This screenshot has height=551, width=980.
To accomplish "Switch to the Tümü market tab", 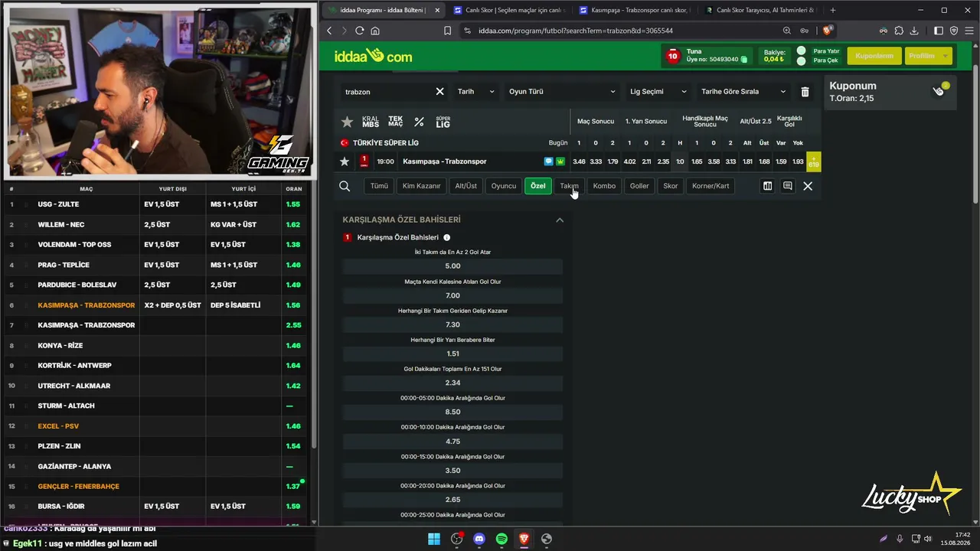I will coord(379,186).
